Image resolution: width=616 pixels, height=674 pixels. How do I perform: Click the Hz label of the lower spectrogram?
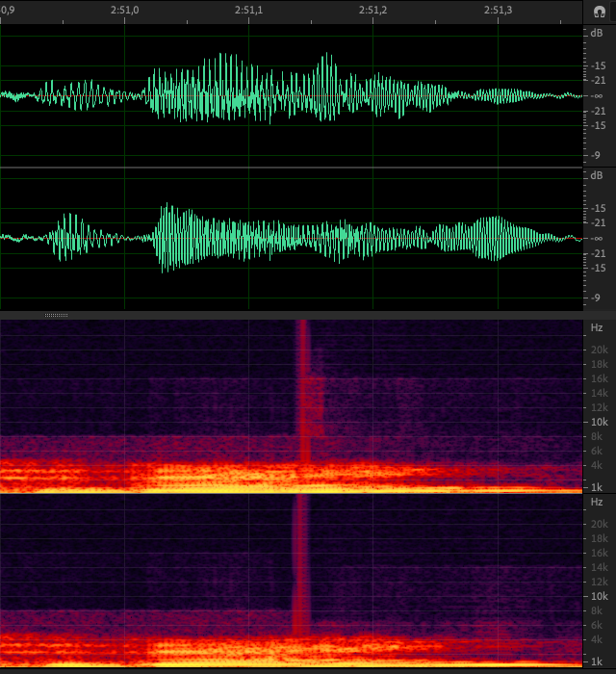pos(597,503)
